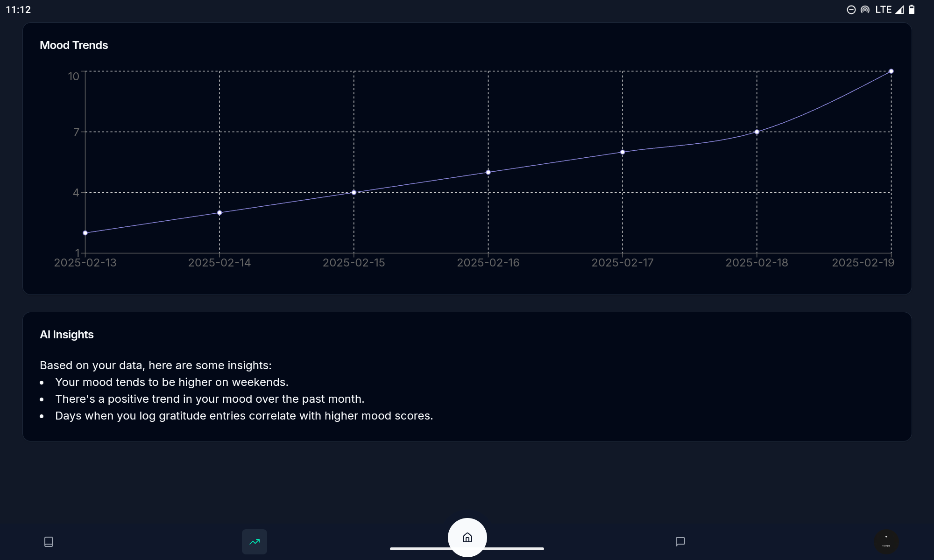Tap the do-not-disturb status icon
934x560 pixels.
tap(851, 10)
